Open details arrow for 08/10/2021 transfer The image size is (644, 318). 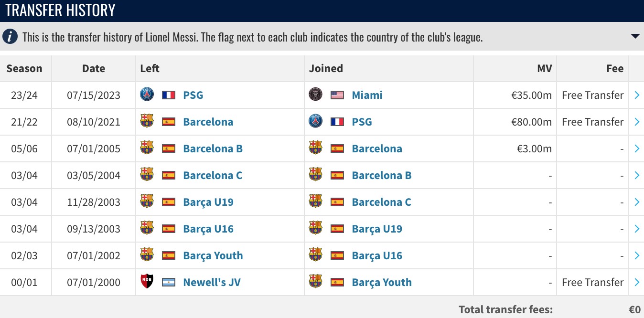636,122
